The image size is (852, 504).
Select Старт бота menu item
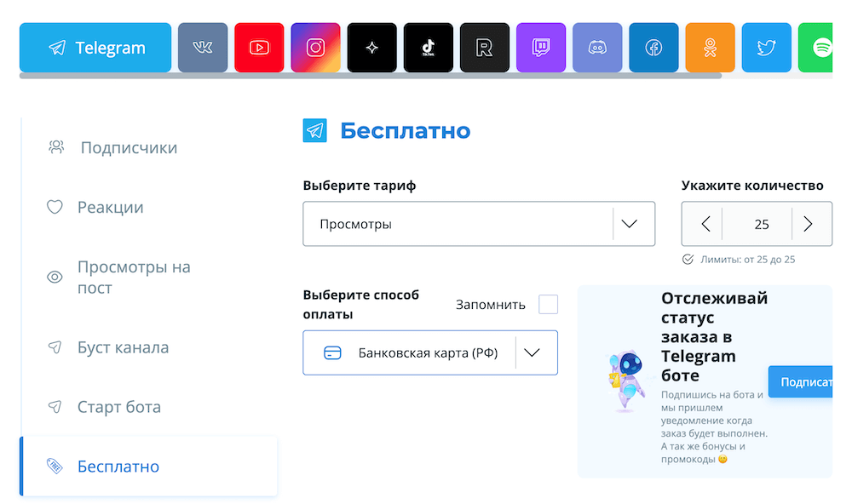pyautogui.click(x=147, y=407)
